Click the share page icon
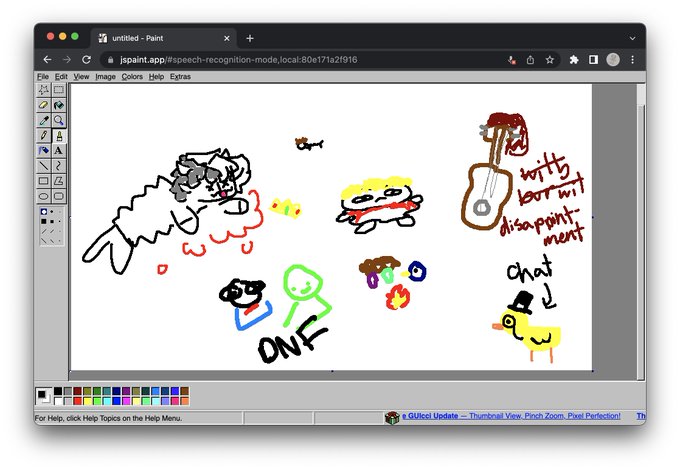Screen dimensions: 680x470 (x=530, y=60)
